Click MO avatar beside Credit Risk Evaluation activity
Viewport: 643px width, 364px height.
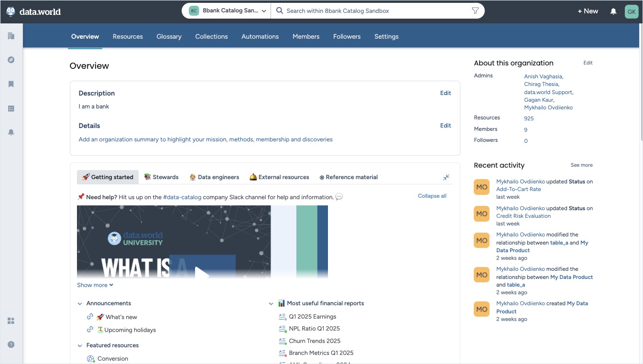(x=481, y=214)
